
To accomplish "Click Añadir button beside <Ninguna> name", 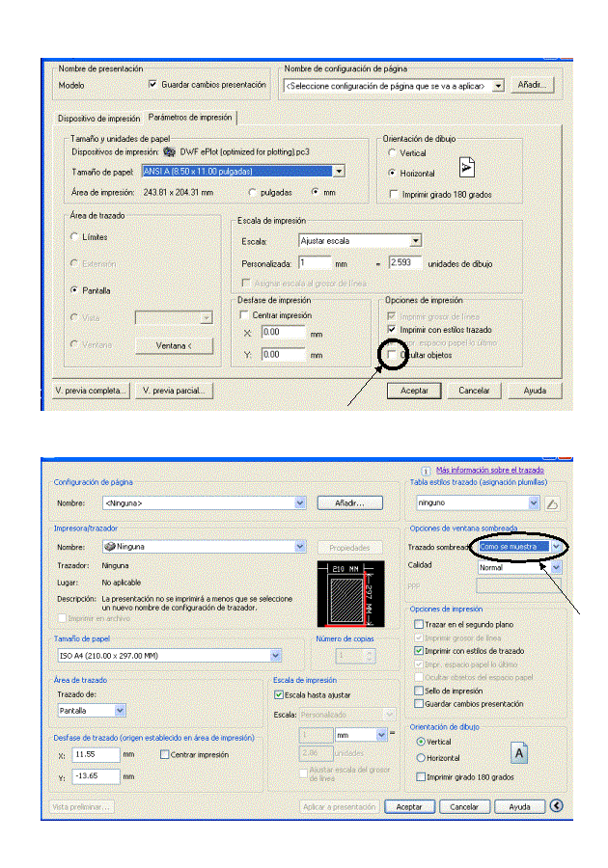I will pyautogui.click(x=350, y=502).
